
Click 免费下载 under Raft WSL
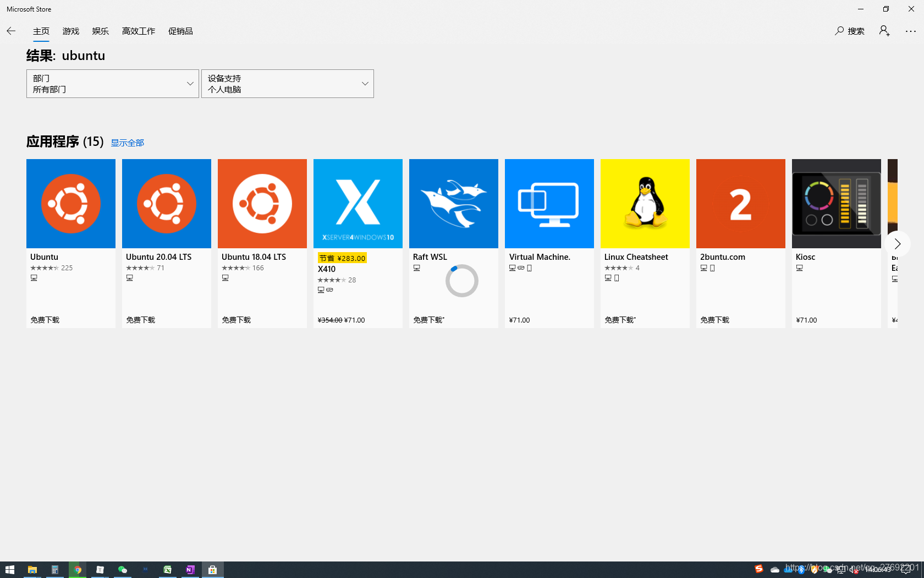coord(428,320)
